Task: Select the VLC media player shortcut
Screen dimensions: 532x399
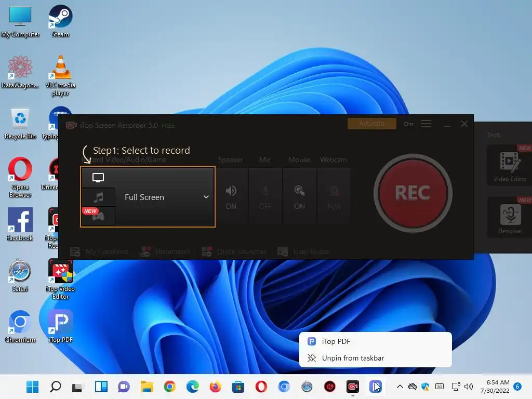Action: pos(60,76)
